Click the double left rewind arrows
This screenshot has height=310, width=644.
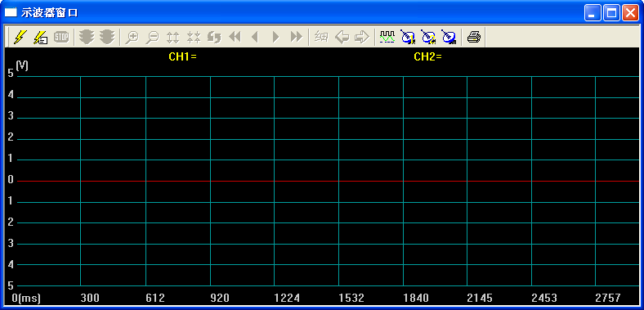click(235, 38)
